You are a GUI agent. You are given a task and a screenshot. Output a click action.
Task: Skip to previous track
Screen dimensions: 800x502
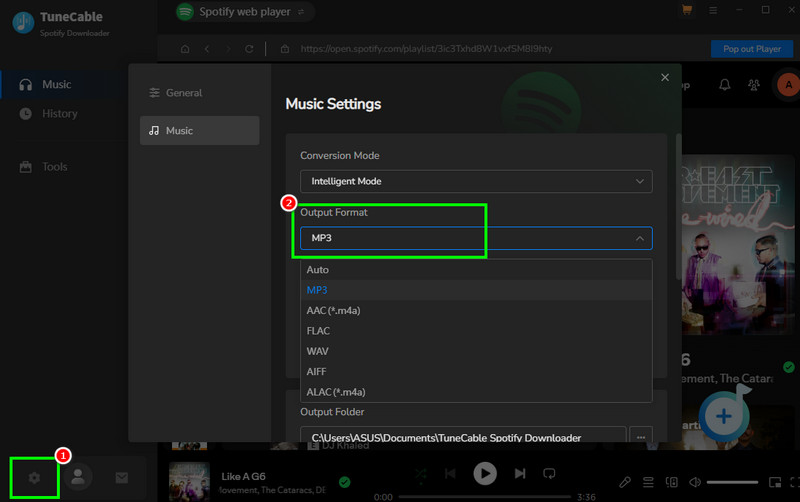click(x=450, y=473)
